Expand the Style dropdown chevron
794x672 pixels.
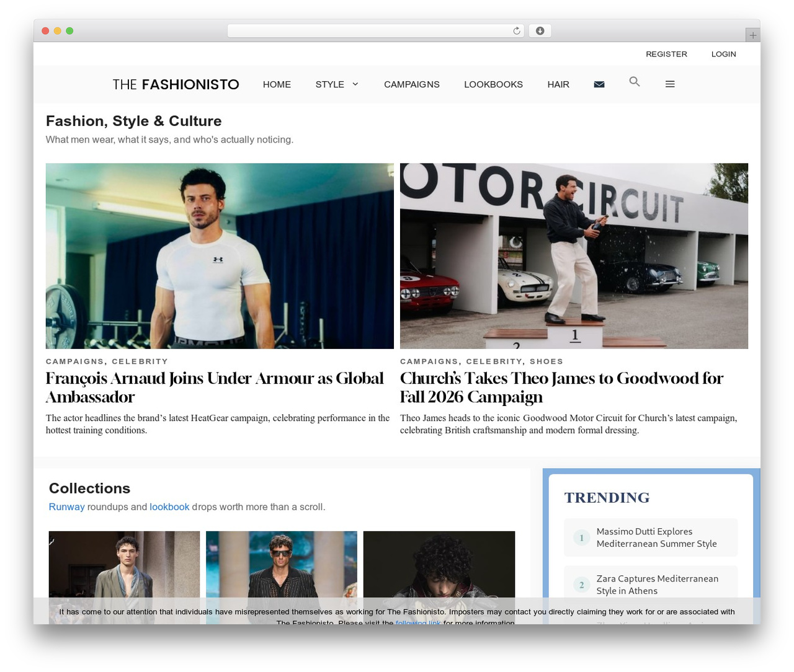[355, 84]
